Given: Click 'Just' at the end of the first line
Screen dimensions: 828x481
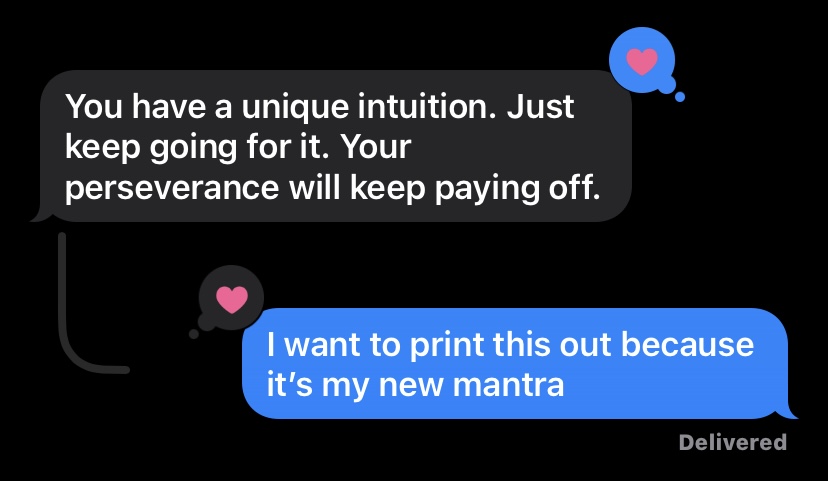Looking at the screenshot, I should 540,106.
